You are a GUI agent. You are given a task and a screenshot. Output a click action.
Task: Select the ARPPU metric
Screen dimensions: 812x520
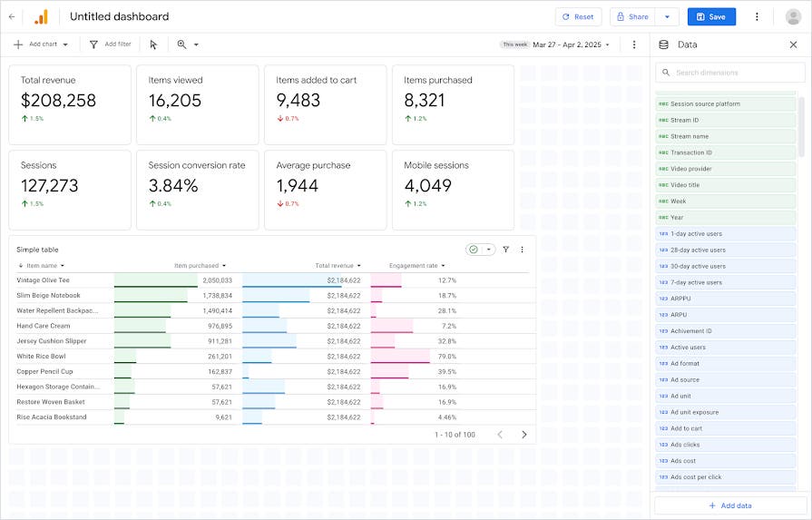coord(726,299)
